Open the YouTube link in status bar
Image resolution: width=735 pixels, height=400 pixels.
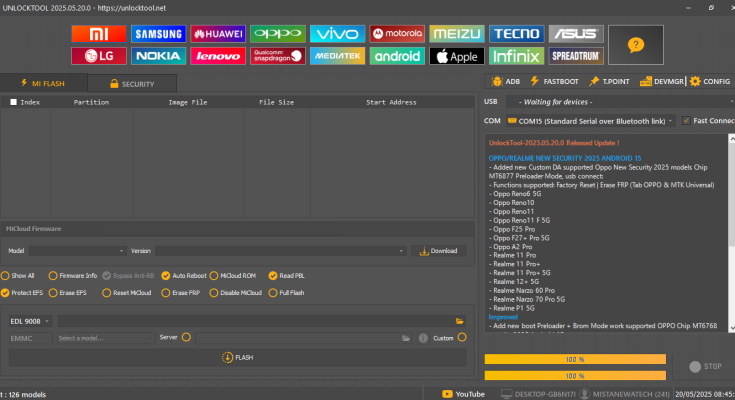(463, 394)
